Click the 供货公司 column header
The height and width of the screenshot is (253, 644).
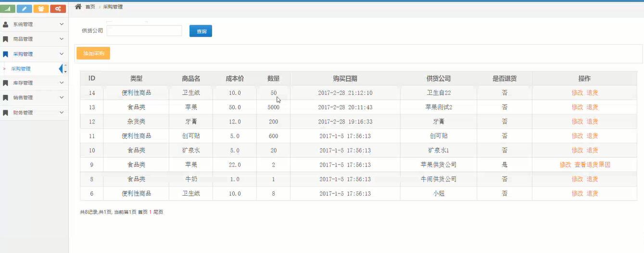(438, 79)
